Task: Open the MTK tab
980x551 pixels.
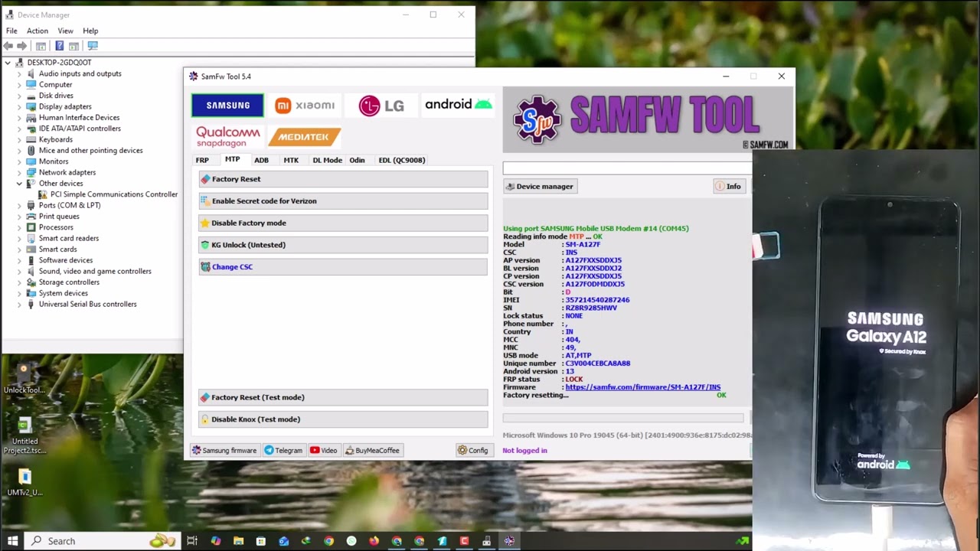Action: [291, 160]
